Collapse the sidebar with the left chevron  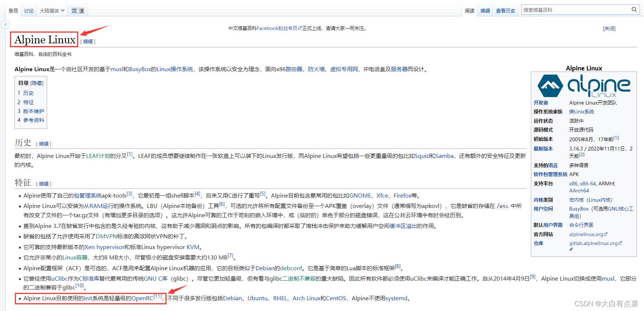pos(6,24)
